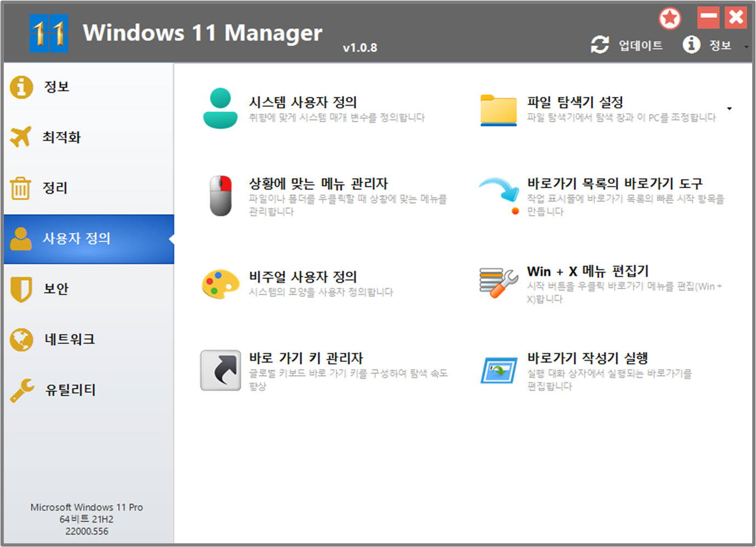756x547 pixels.
Task: Click the trash can 정리 icon
Action: point(20,188)
